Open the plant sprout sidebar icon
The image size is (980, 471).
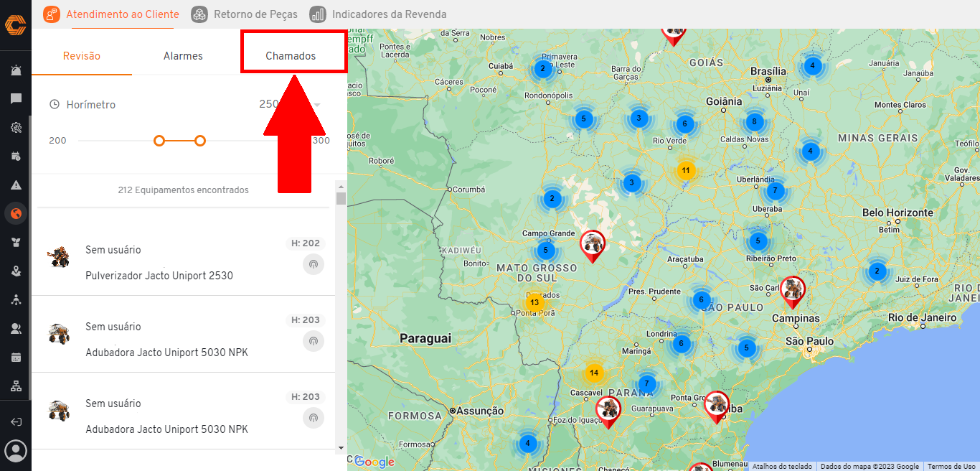16,242
